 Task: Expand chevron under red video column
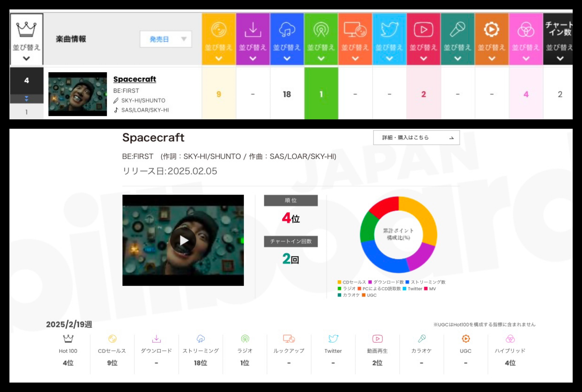click(423, 58)
